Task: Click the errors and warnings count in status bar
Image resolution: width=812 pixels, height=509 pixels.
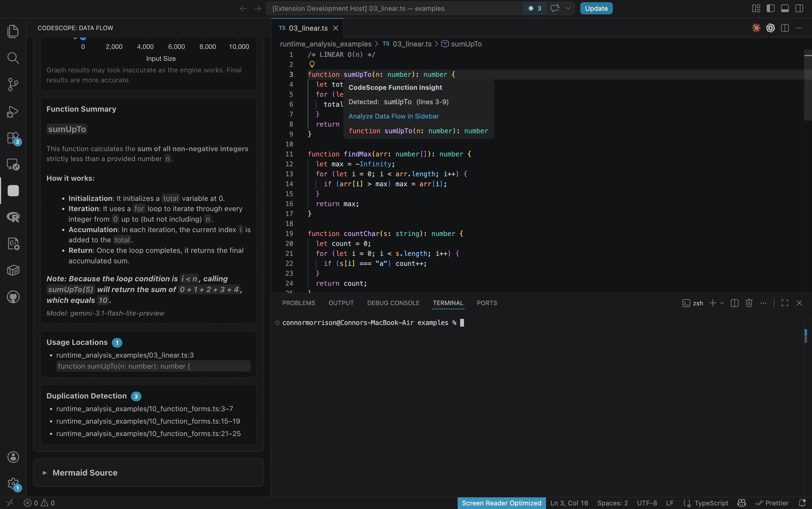Action: pyautogui.click(x=39, y=503)
